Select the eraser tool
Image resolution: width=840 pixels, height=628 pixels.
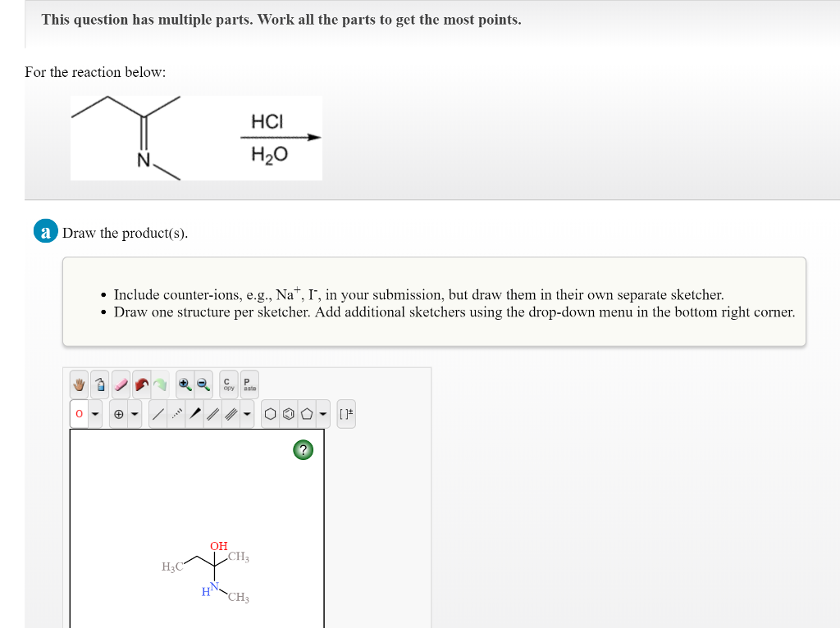click(x=121, y=384)
